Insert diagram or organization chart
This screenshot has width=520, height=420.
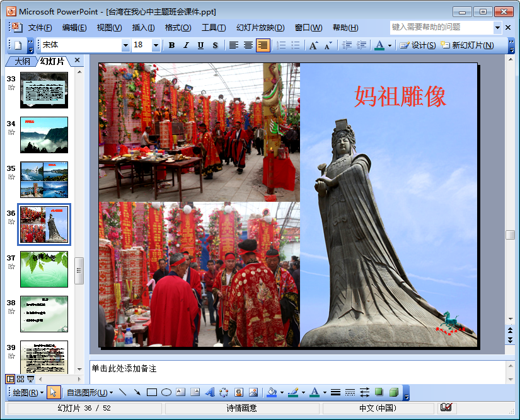(224, 392)
